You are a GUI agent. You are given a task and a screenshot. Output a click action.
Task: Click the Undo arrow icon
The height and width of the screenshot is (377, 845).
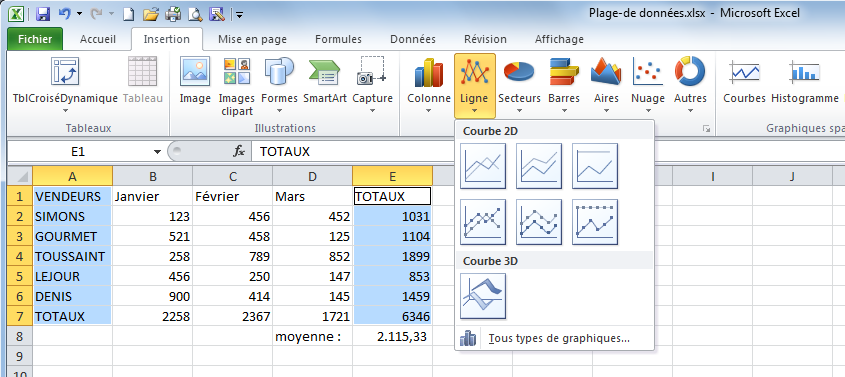coord(64,14)
